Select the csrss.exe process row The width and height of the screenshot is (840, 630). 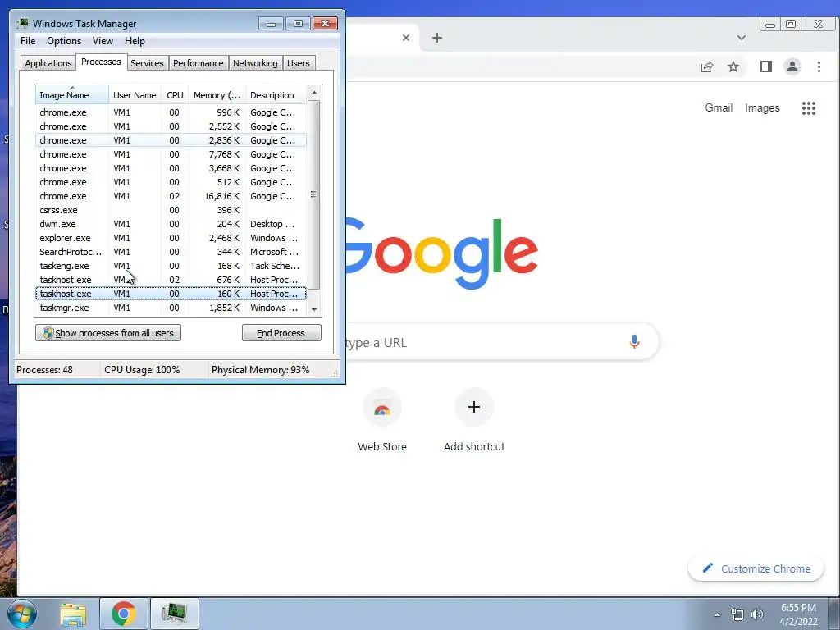171,210
